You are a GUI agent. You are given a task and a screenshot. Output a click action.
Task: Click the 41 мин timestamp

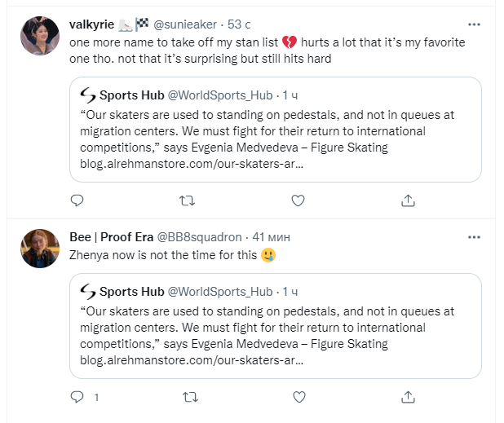tap(272, 237)
